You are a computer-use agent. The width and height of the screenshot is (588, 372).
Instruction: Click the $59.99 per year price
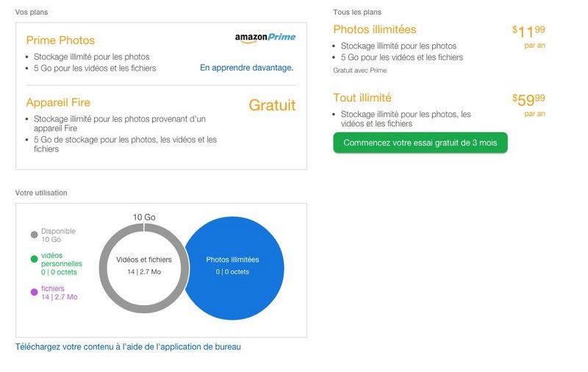[528, 99]
